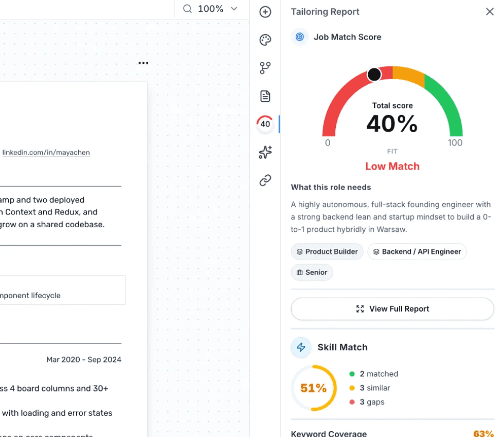
Task: Click View Full Report button
Action: 392,309
